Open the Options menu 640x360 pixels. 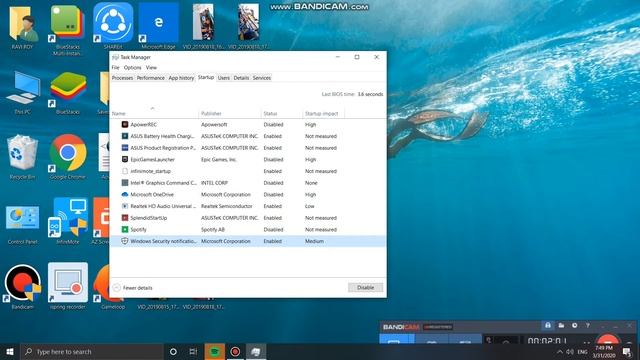tap(133, 67)
